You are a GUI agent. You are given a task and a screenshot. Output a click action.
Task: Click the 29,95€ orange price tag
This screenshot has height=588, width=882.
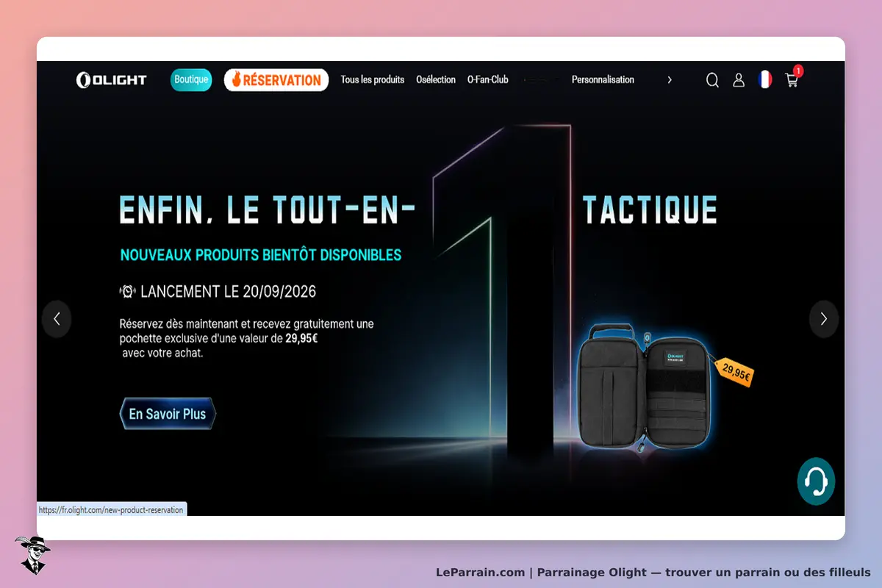click(x=735, y=372)
